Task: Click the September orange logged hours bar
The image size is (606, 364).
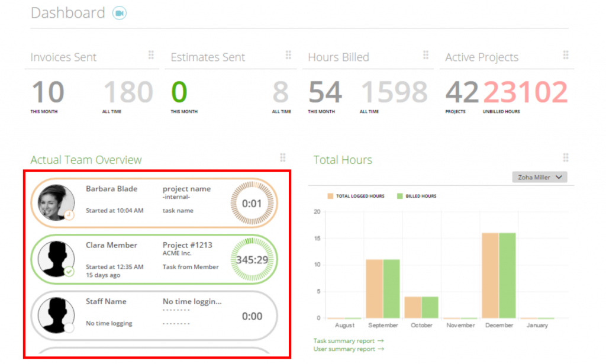Action: (374, 289)
